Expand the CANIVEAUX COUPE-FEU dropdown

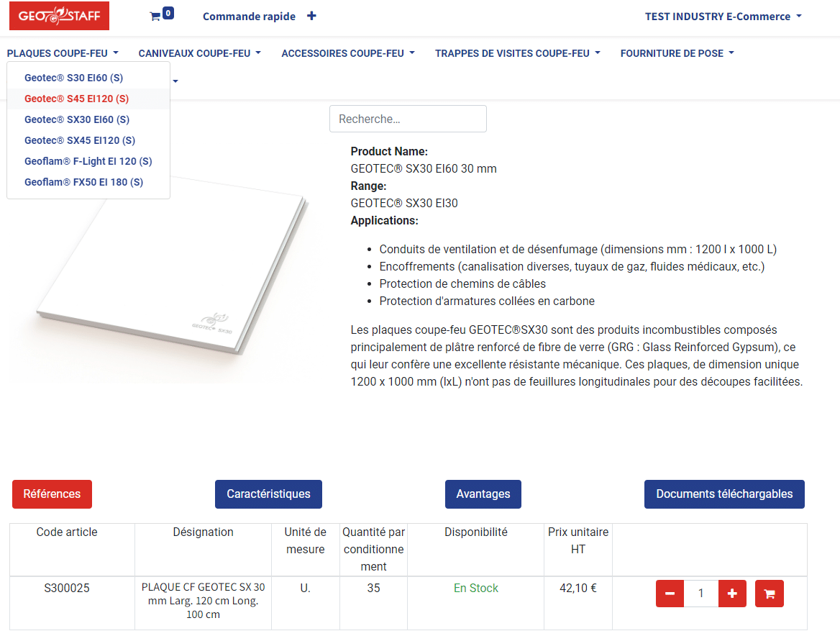(x=199, y=53)
